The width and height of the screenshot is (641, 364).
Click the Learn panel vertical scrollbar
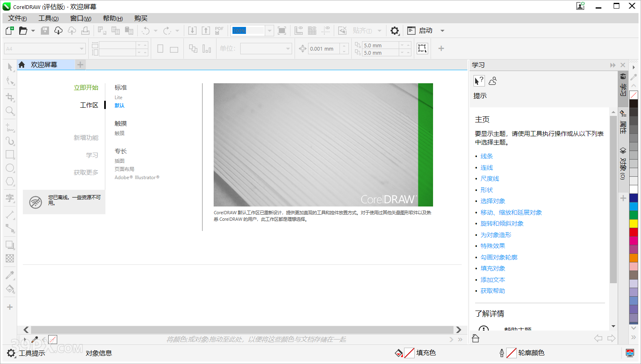coord(613,199)
